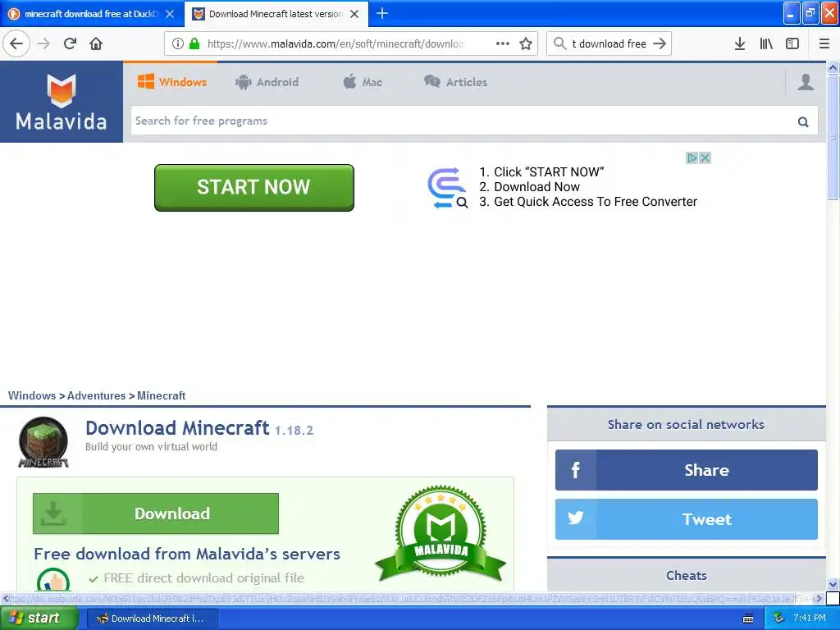Click the browser search box
840x630 pixels.
(x=609, y=43)
